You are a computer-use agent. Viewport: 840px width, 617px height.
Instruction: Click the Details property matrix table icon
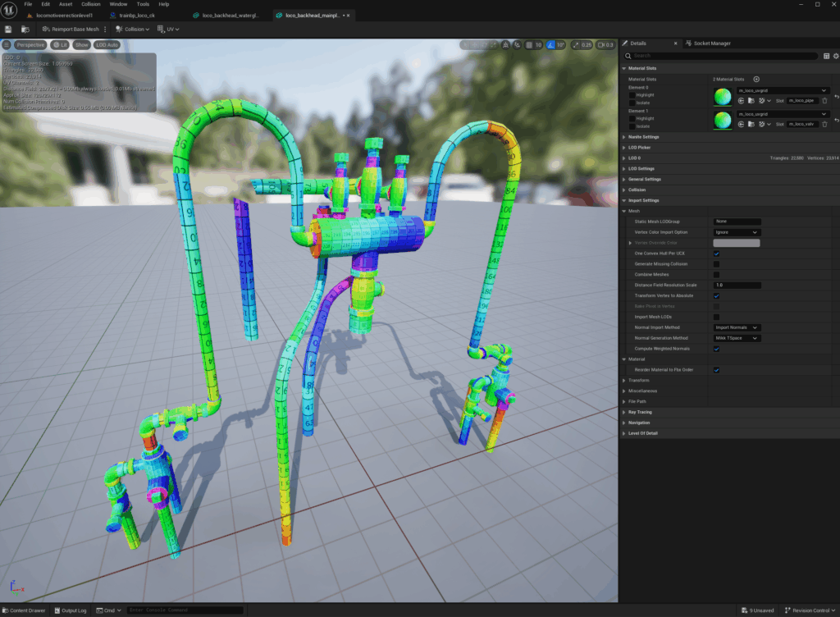tap(826, 56)
